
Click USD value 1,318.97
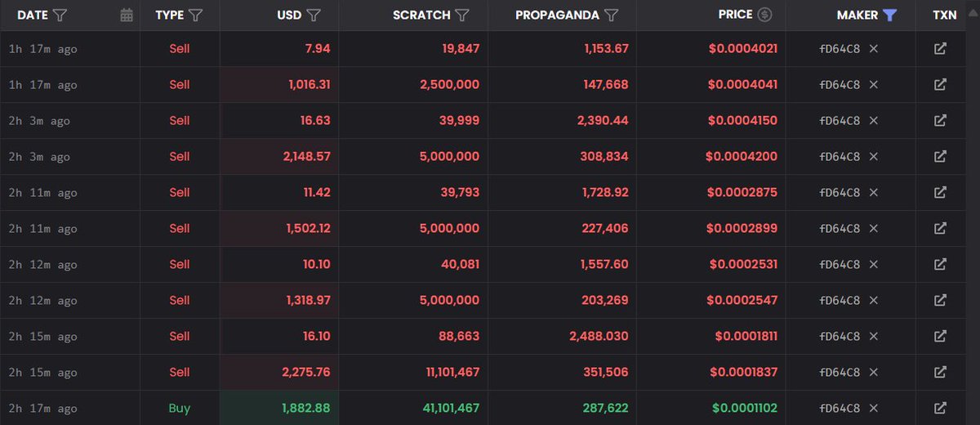[x=309, y=301]
